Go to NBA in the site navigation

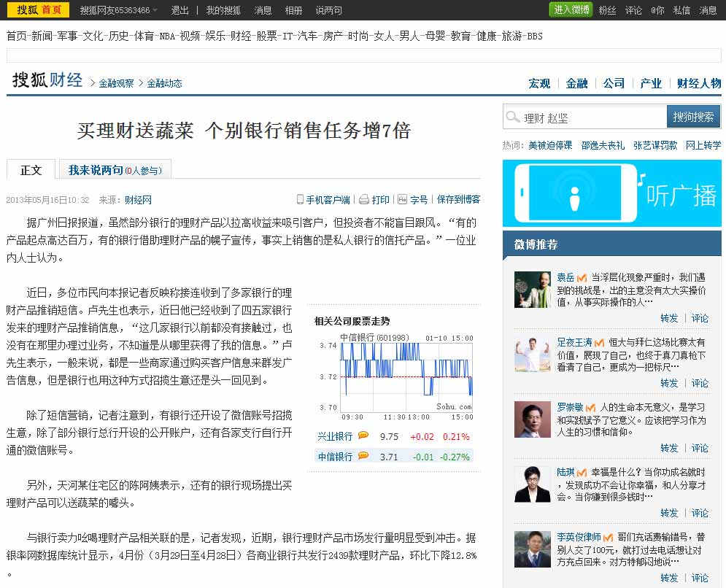[x=166, y=36]
